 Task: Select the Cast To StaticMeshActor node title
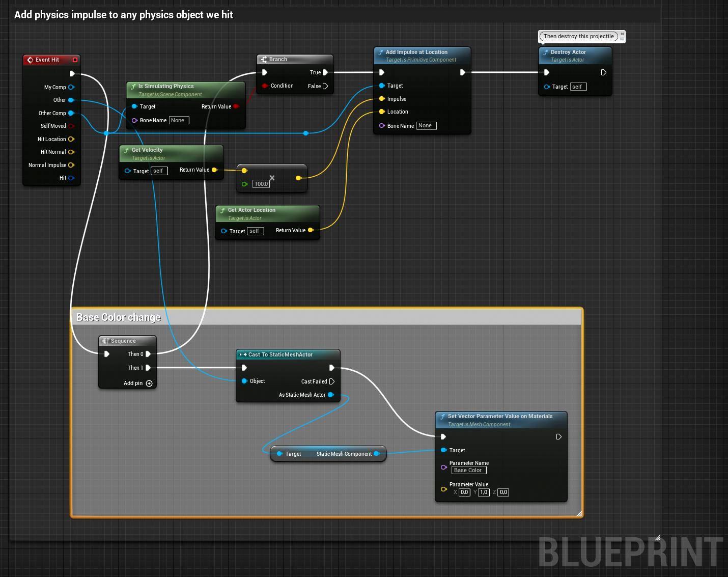click(280, 354)
